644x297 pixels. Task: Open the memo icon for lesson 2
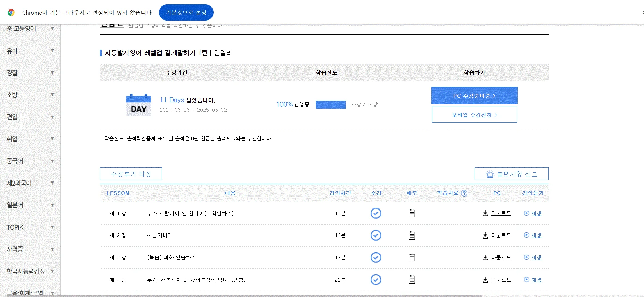click(x=412, y=235)
